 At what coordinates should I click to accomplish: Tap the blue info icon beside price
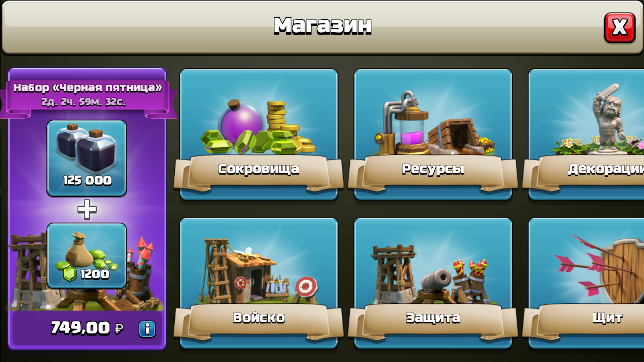(147, 329)
